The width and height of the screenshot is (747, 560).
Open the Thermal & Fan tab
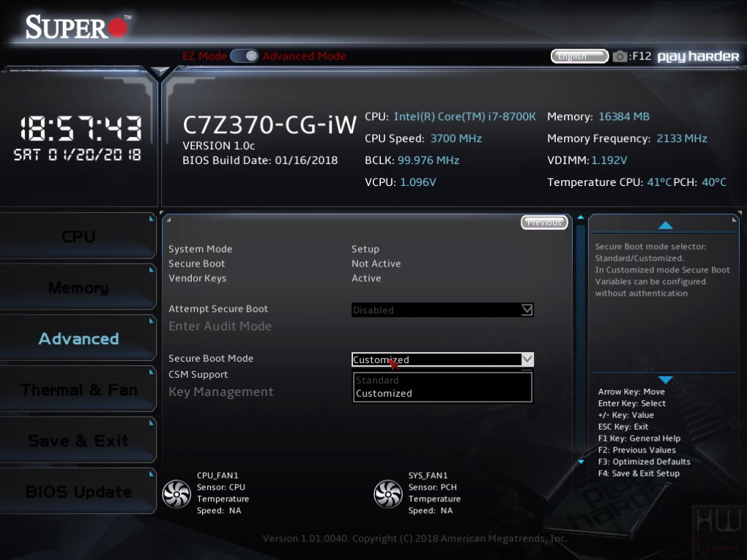(78, 389)
